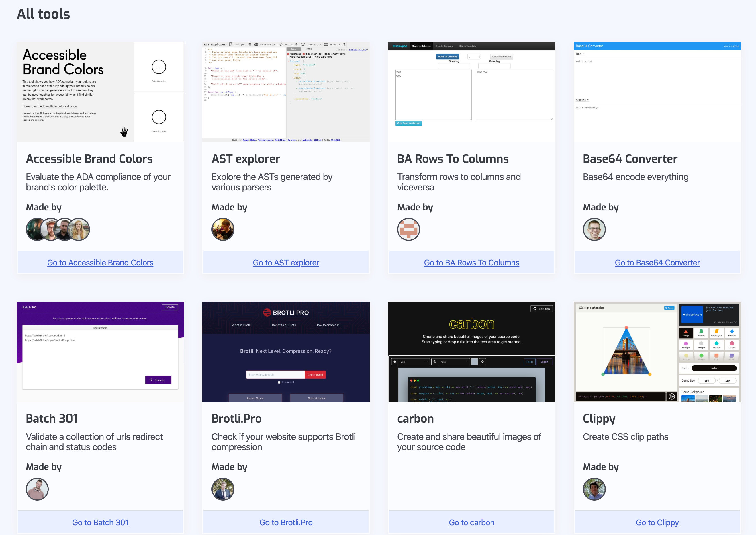The image size is (756, 535).
Task: Open the Go to Batch 301 link
Action: 100,522
